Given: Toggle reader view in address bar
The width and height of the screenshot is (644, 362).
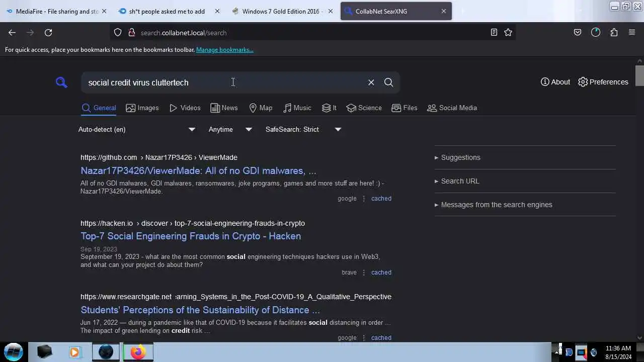Looking at the screenshot, I should [x=494, y=33].
